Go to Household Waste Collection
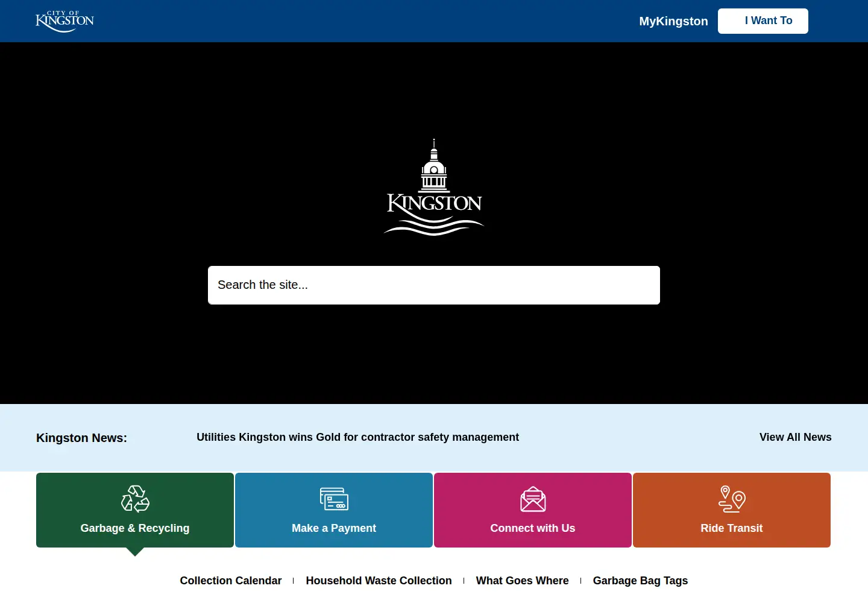The image size is (868, 603). pos(379,581)
